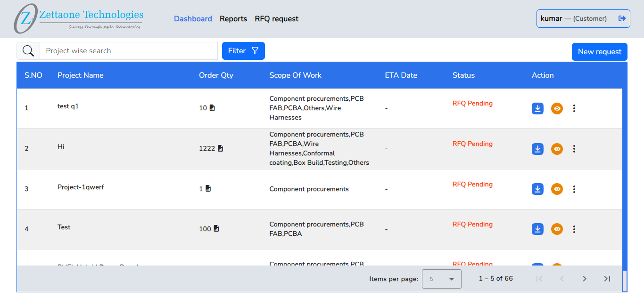Image resolution: width=644 pixels, height=298 pixels.
Task: Show details with eye icon for Hi
Action: (557, 149)
